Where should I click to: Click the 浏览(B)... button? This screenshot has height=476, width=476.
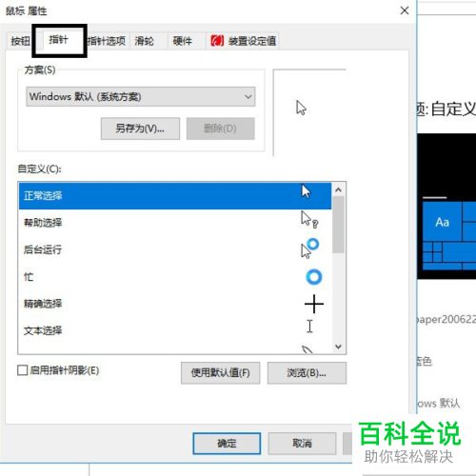pyautogui.click(x=307, y=373)
